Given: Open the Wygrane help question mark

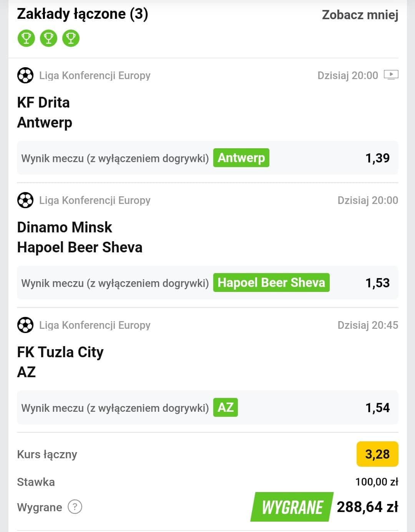Looking at the screenshot, I should [x=75, y=507].
